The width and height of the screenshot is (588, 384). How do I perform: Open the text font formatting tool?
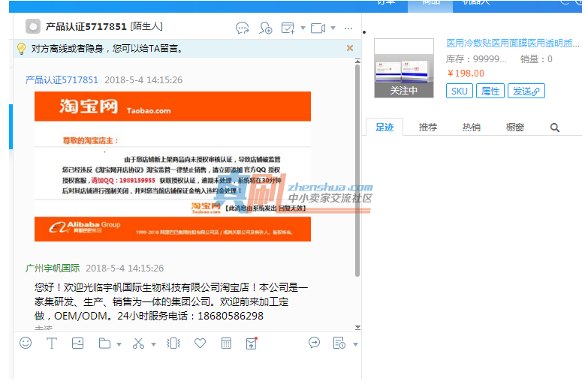[51, 343]
